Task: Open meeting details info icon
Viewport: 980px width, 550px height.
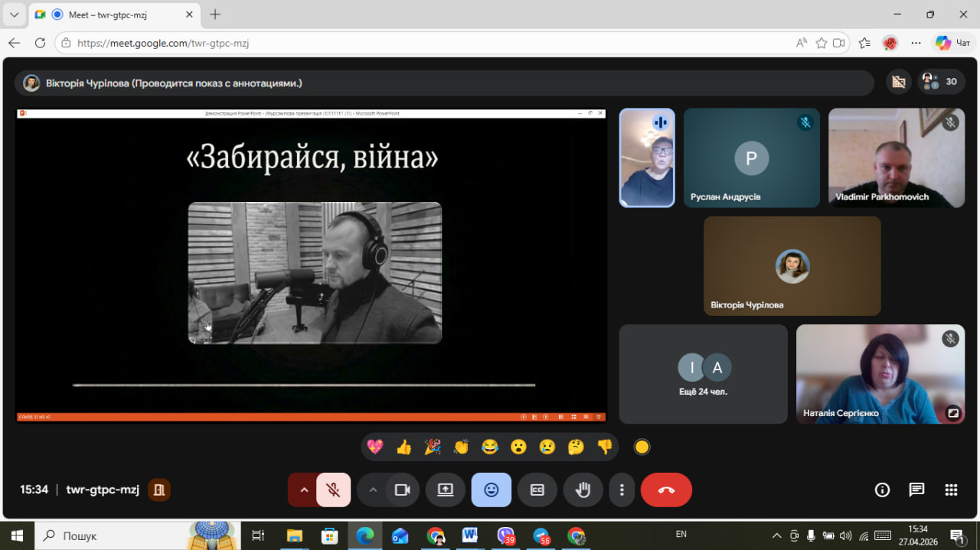Action: 882,490
